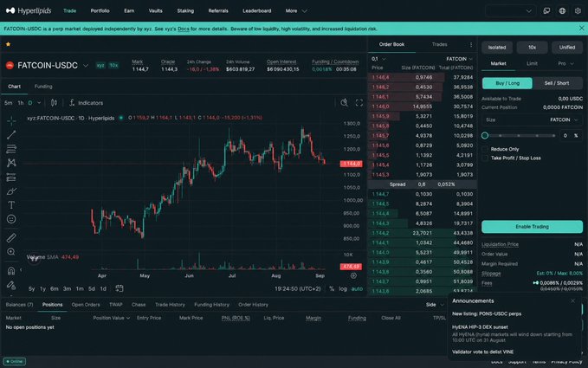Activate the chart zoom-in tool
The width and height of the screenshot is (588, 368).
11,252
